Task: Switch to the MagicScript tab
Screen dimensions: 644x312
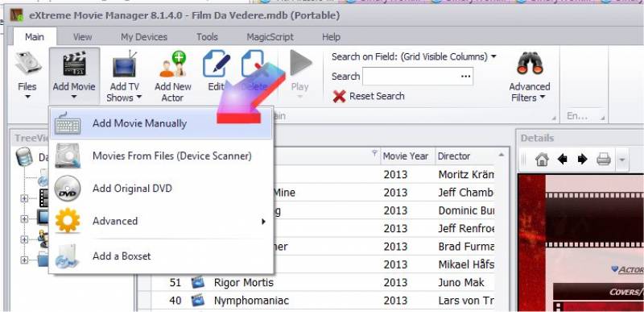Action: pyautogui.click(x=270, y=37)
